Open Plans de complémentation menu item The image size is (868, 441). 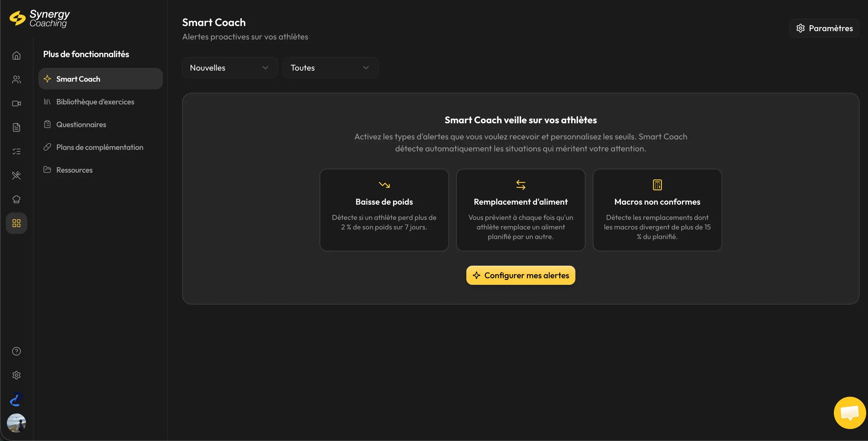tap(100, 147)
